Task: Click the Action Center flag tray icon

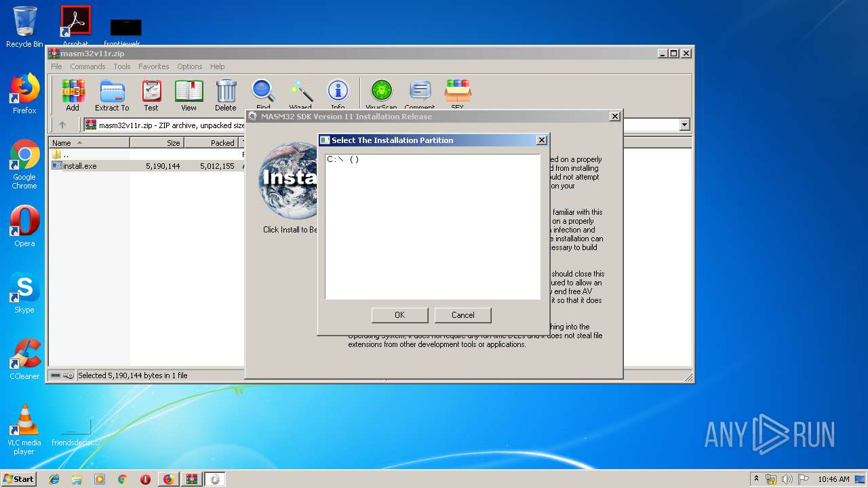Action: click(803, 479)
